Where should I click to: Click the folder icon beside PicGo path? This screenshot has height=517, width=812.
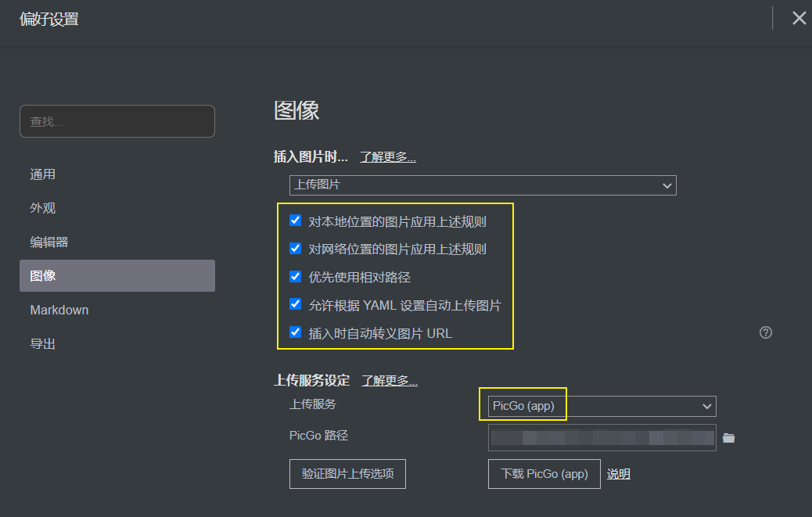[728, 438]
